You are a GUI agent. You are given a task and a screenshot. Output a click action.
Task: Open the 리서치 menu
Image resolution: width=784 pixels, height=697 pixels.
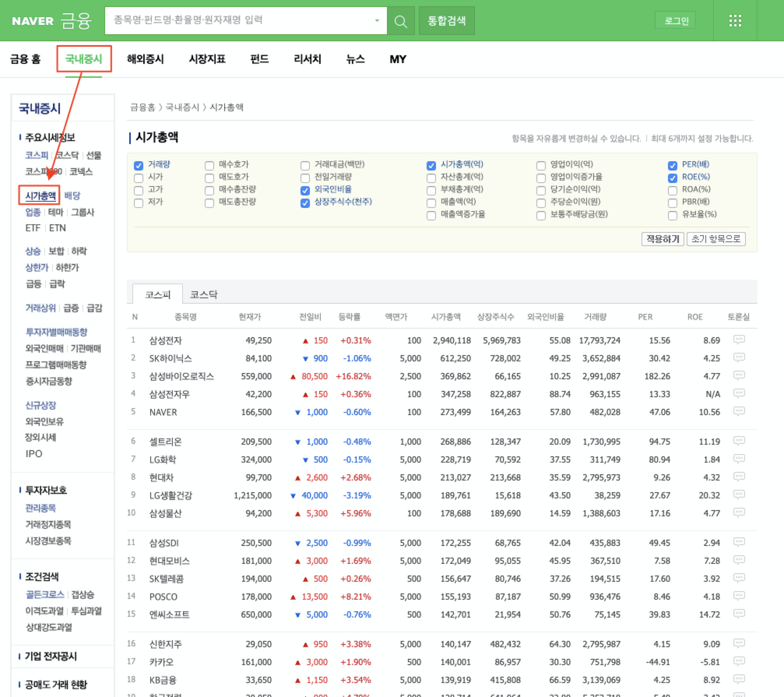click(x=307, y=59)
